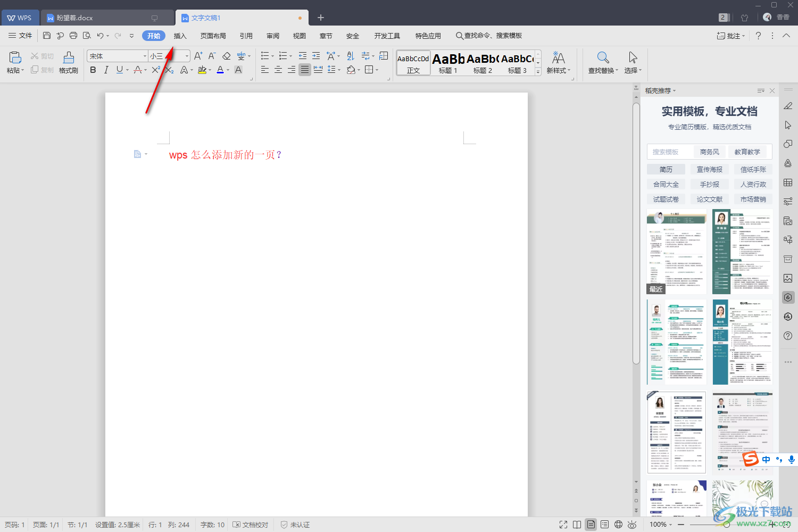
Task: Click the 合同大全 template category
Action: [666, 184]
